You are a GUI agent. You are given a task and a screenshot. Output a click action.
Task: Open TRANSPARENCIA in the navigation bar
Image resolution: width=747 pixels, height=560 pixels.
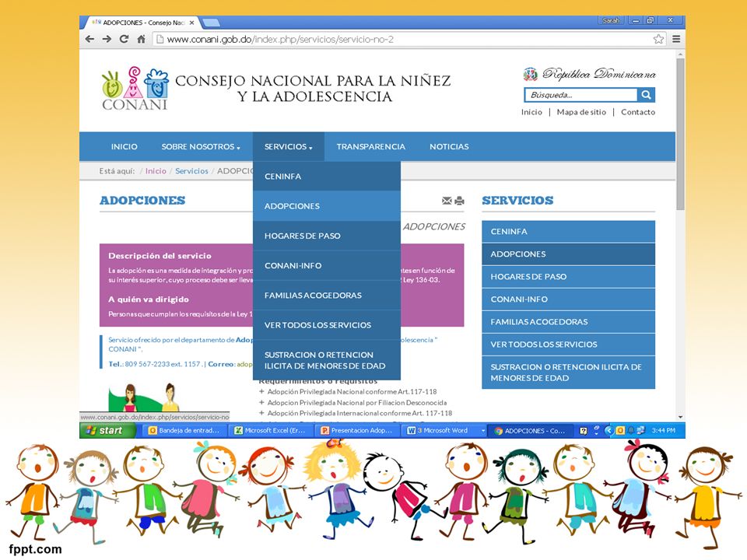[371, 147]
